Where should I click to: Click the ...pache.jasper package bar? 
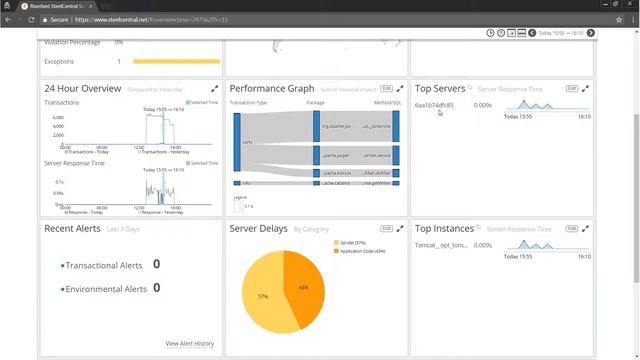(x=316, y=156)
